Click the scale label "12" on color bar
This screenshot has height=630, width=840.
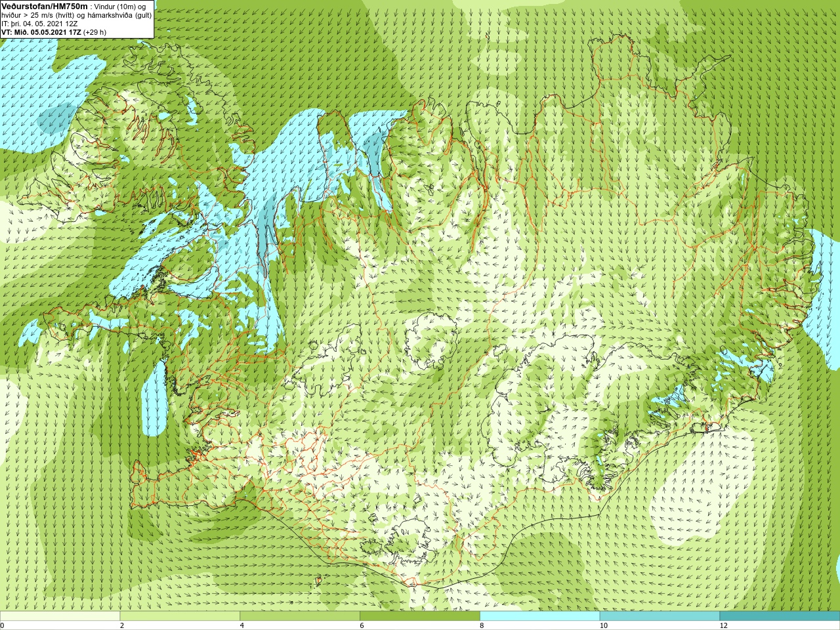click(724, 625)
